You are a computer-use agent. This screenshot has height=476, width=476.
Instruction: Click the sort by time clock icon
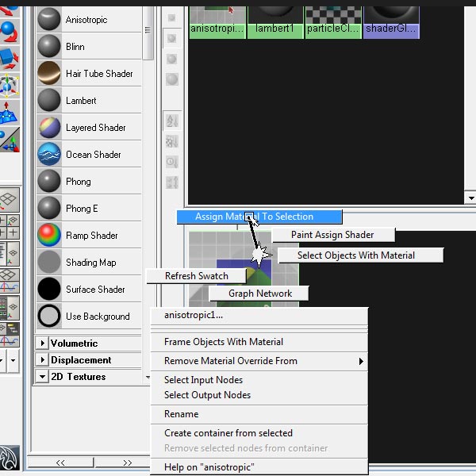click(x=172, y=162)
